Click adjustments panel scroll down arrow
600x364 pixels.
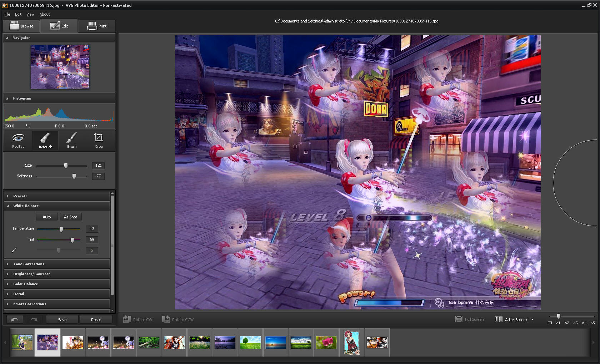(112, 310)
